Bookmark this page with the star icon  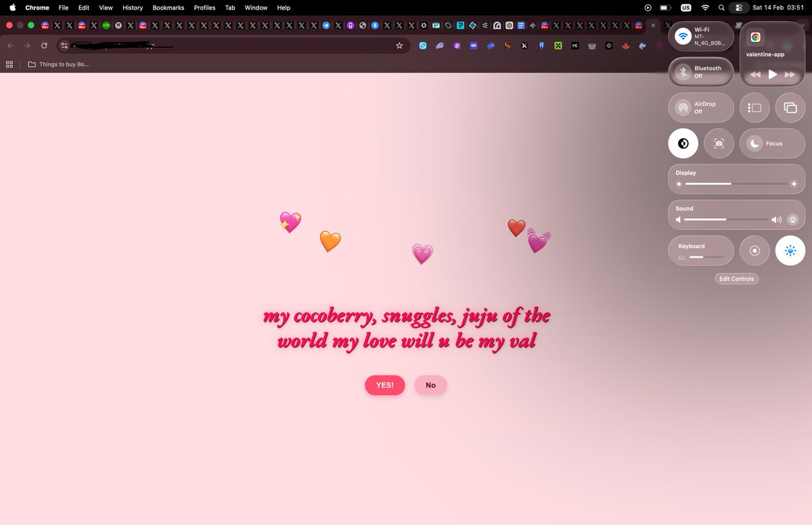coord(399,45)
